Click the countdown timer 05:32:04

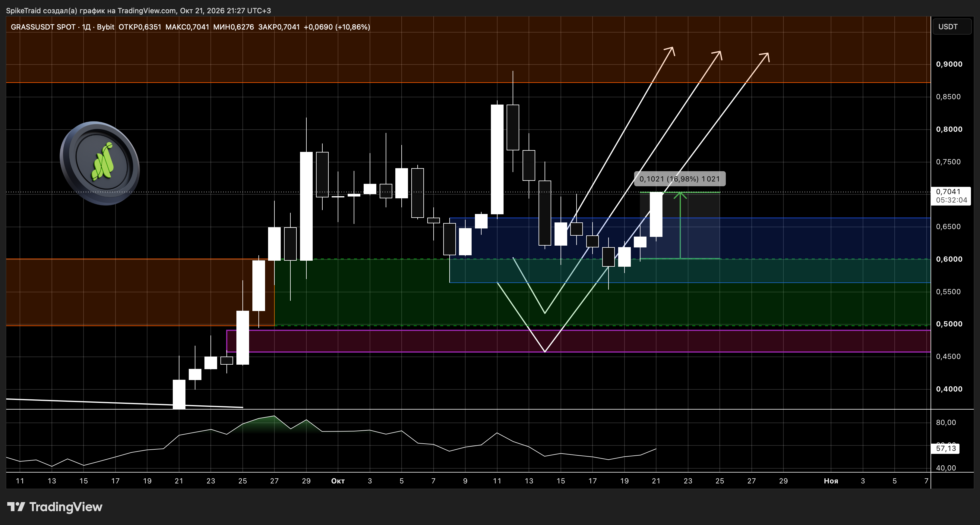click(952, 200)
